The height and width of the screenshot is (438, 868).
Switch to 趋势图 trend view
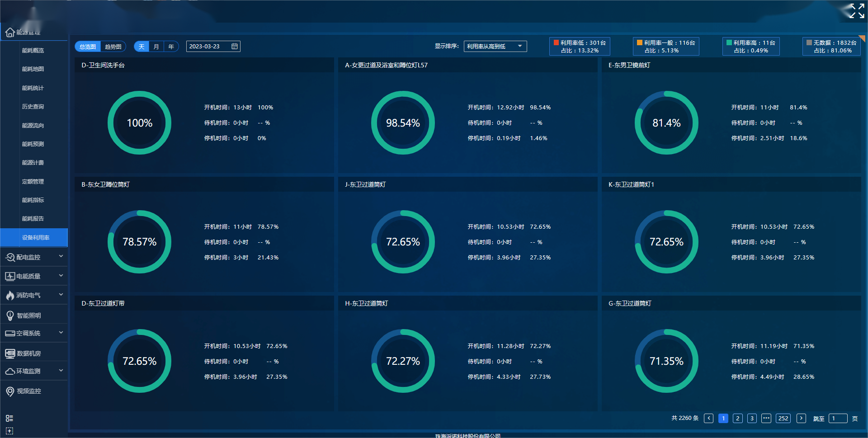(x=113, y=47)
